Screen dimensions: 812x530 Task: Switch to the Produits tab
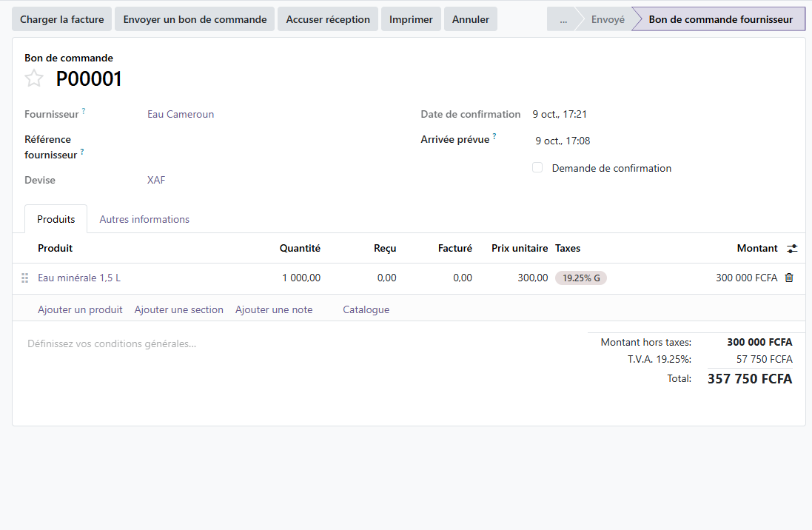click(56, 219)
